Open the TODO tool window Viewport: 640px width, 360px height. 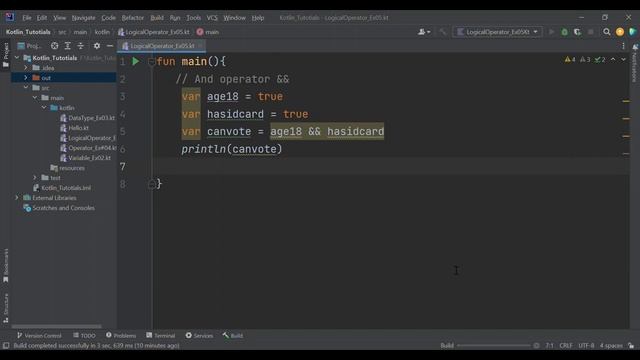click(84, 336)
